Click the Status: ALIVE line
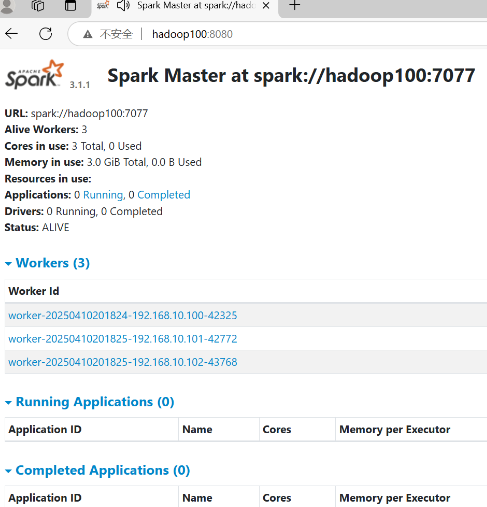This screenshot has height=507, width=487. [37, 227]
